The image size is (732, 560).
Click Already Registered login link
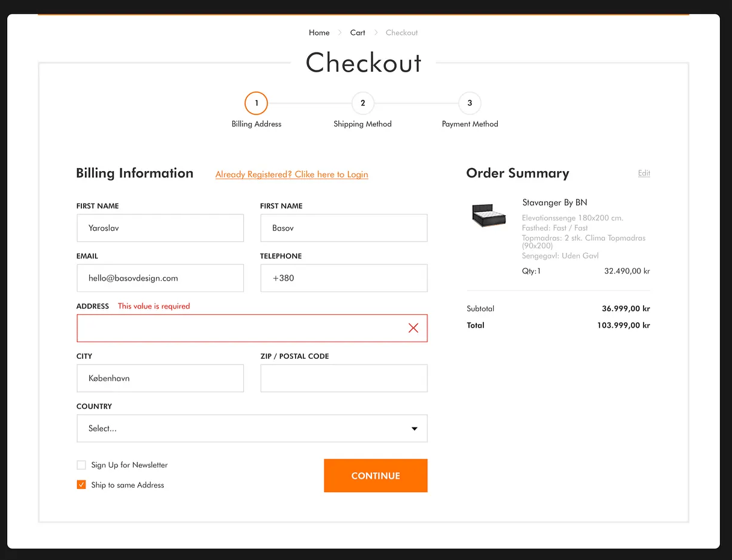click(291, 175)
